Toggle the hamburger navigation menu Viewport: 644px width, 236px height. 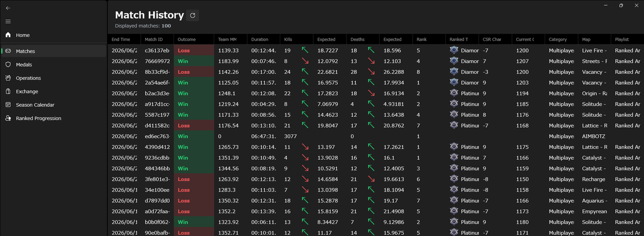[8, 21]
